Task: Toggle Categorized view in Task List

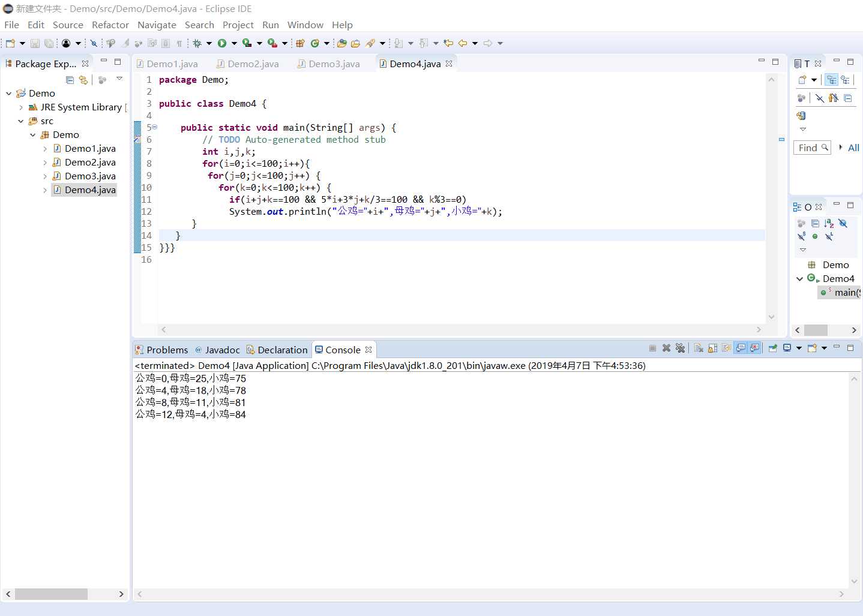Action: pos(831,80)
